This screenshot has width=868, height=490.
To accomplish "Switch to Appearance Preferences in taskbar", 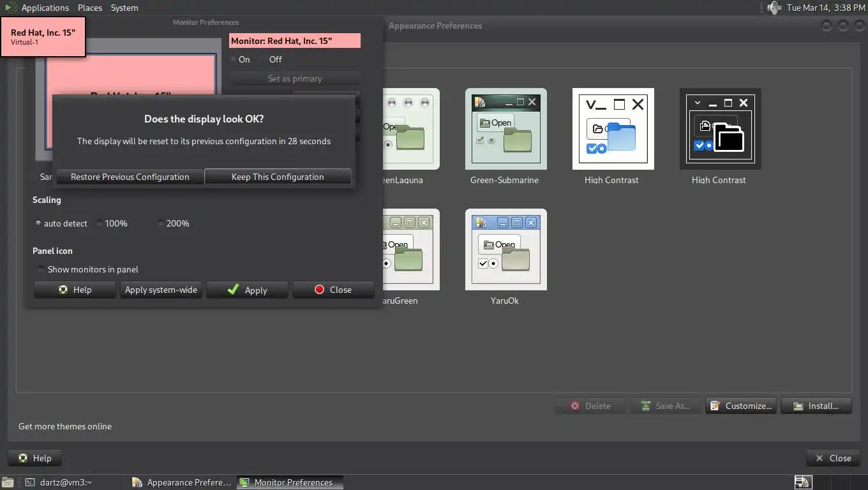I will click(182, 482).
